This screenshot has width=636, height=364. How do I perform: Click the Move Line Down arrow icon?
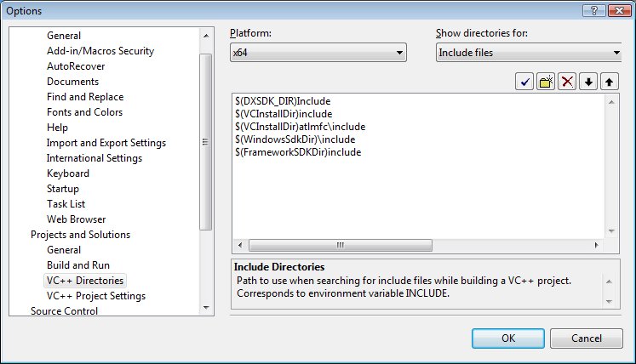click(588, 82)
